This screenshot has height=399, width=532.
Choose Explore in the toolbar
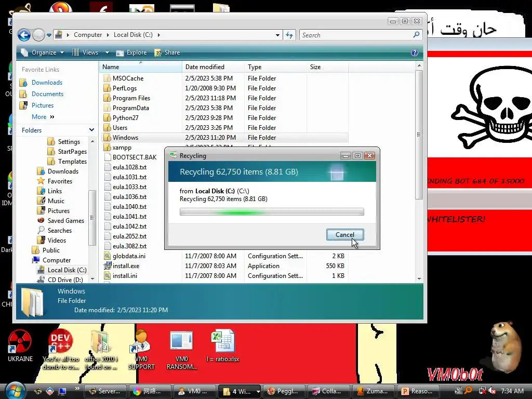click(x=131, y=52)
